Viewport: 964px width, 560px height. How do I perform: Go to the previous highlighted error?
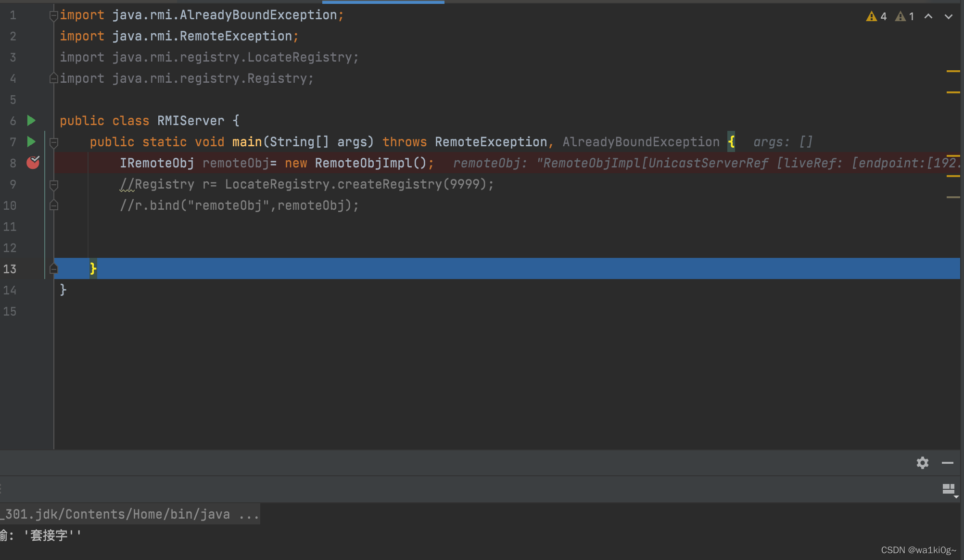[928, 16]
